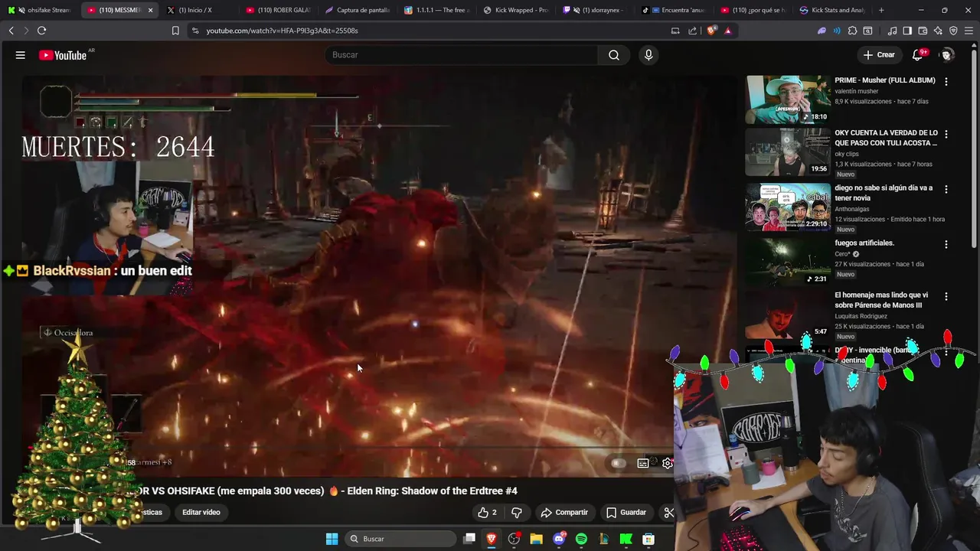Viewport: 980px width, 551px height.
Task: Switch to ohsifake Stream tab
Action: (x=40, y=10)
